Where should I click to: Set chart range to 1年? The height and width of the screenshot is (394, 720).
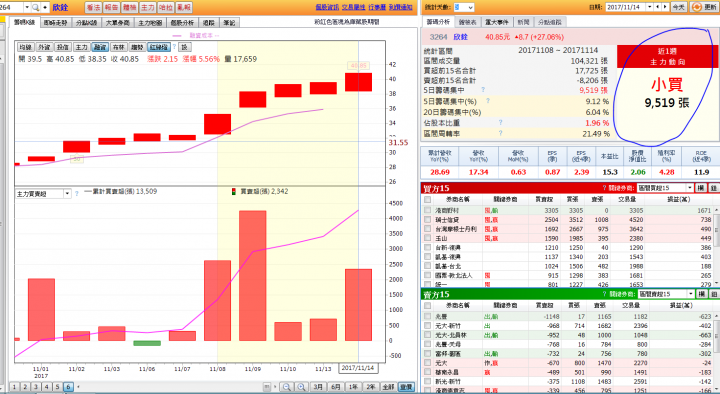(x=353, y=387)
